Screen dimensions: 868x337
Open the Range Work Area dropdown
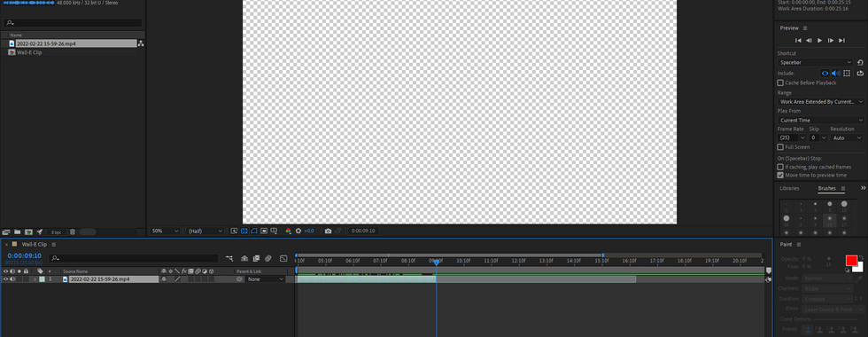820,102
